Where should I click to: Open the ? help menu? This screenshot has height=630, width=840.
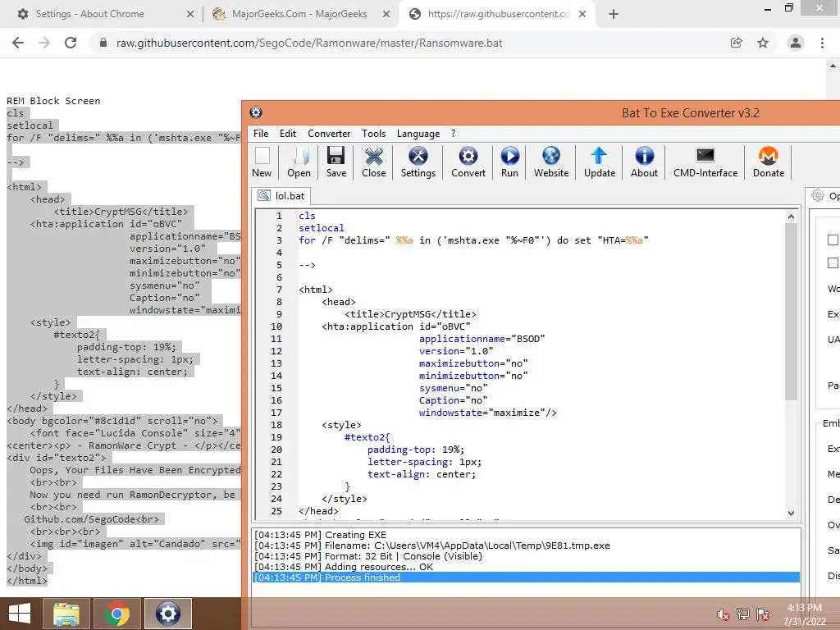point(453,134)
